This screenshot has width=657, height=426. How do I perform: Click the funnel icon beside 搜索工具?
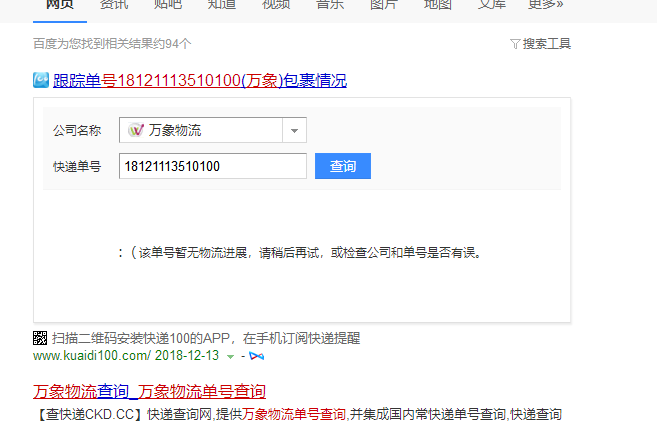coord(515,44)
